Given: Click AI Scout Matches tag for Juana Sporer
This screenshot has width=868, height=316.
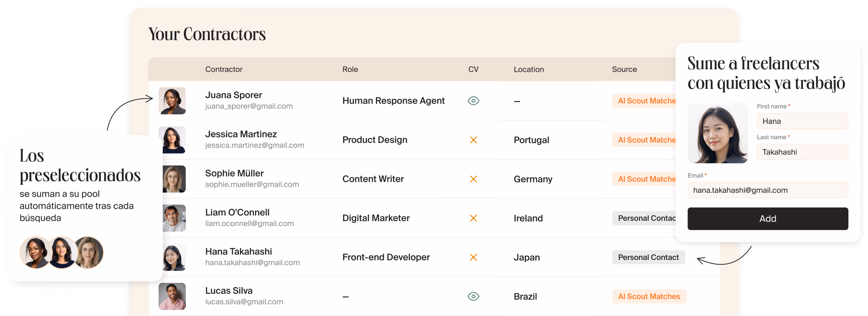Looking at the screenshot, I should pyautogui.click(x=644, y=101).
